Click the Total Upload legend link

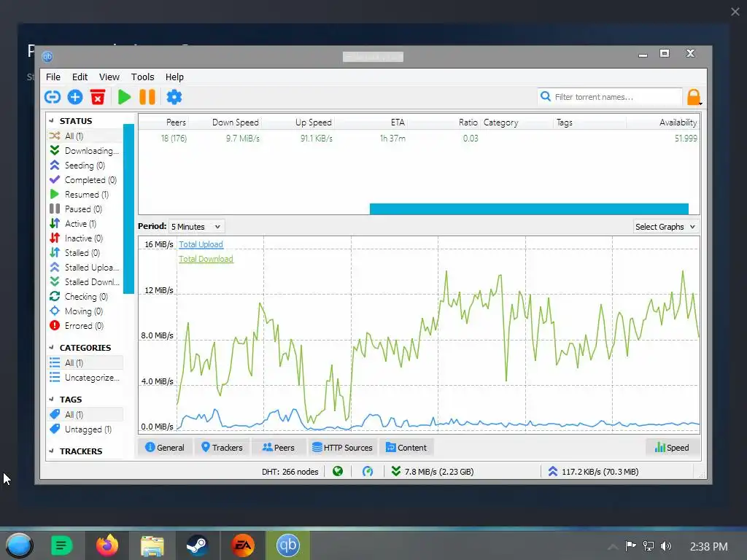coord(201,244)
